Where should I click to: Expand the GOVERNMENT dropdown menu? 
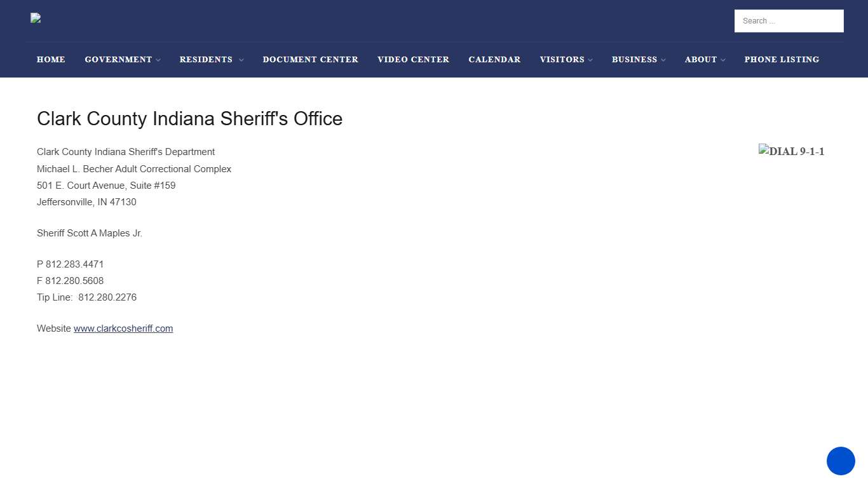[118, 59]
